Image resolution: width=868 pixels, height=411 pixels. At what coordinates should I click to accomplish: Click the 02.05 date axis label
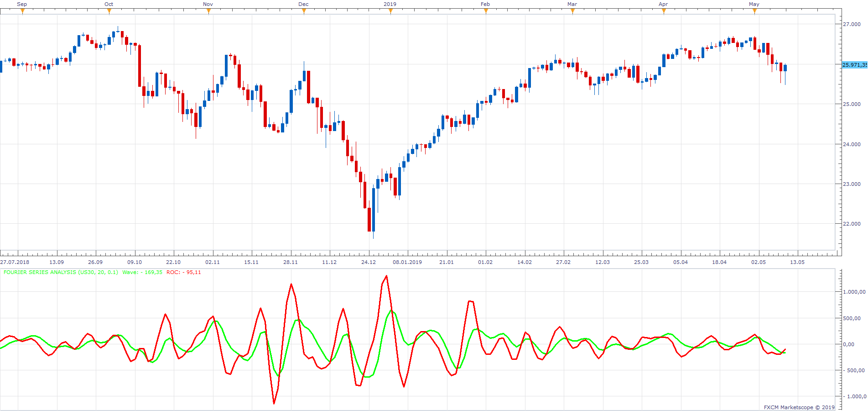(x=759, y=262)
